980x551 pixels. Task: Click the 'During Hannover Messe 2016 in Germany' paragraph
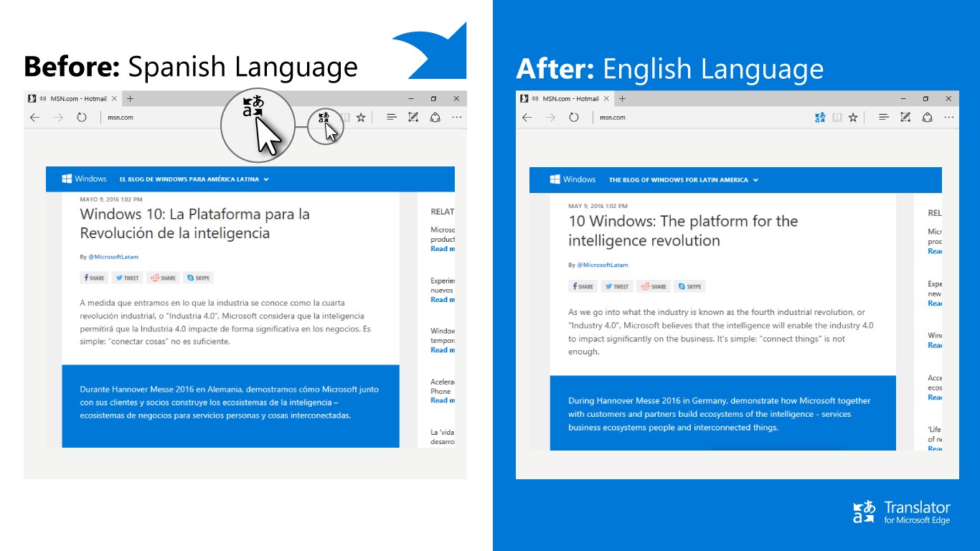click(x=720, y=414)
